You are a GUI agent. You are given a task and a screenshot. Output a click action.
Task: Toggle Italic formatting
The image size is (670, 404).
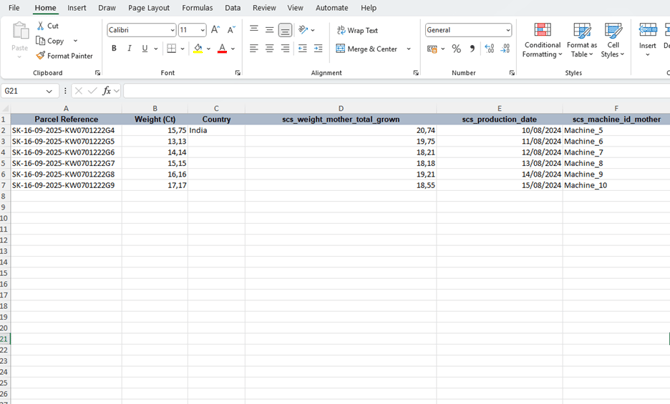[x=129, y=49]
